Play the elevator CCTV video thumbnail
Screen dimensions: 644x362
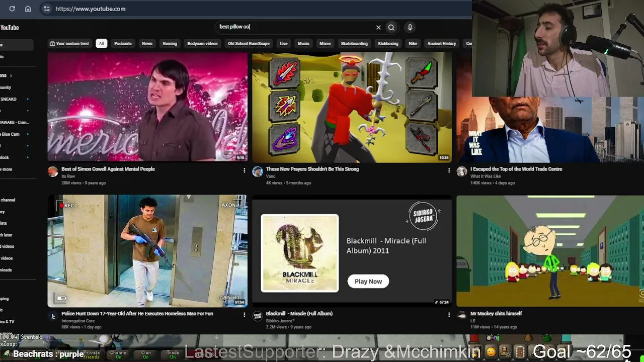click(147, 251)
